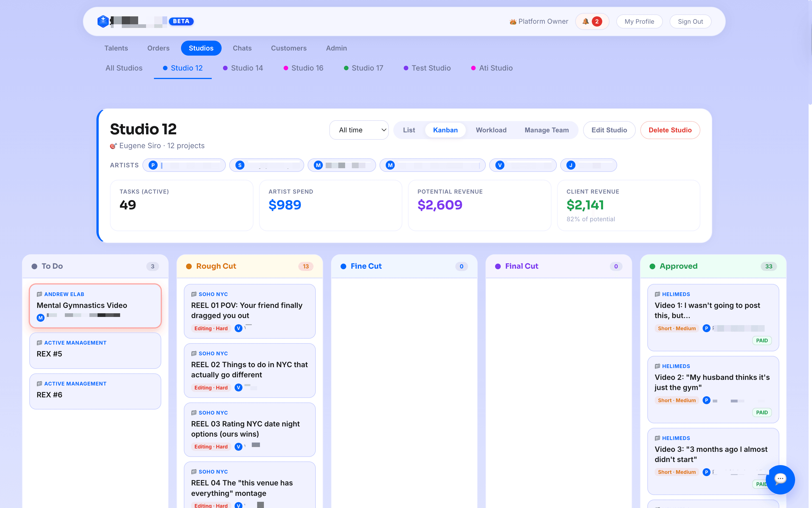
Task: Switch to List view
Action: 409,130
